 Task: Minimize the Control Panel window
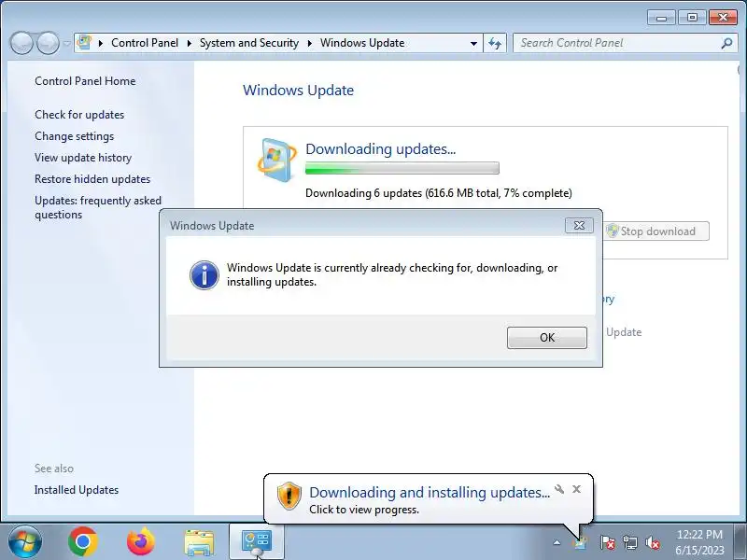[661, 18]
